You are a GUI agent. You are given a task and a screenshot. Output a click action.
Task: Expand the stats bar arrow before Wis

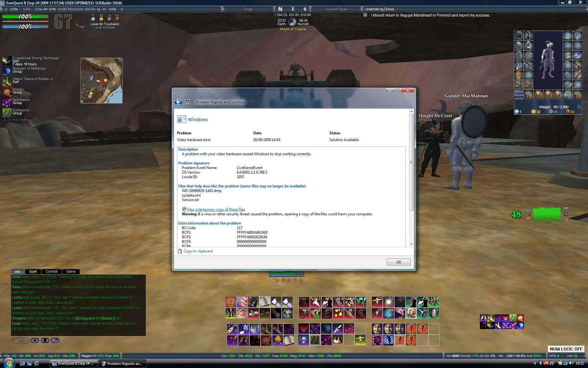[2, 356]
